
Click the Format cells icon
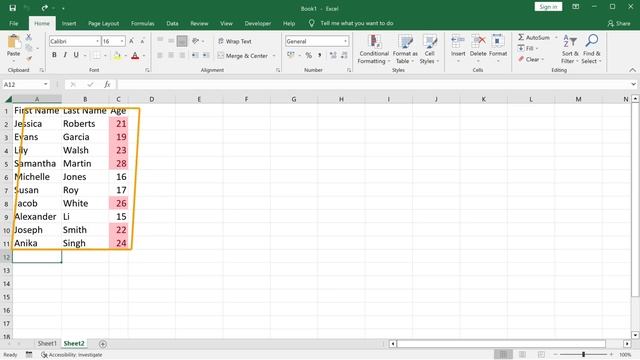[x=498, y=41]
